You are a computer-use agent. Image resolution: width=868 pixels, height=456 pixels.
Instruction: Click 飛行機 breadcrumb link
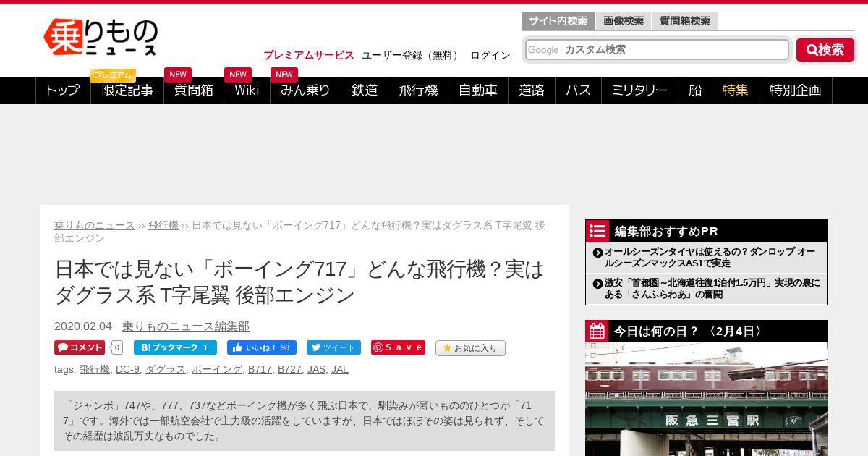163,225
